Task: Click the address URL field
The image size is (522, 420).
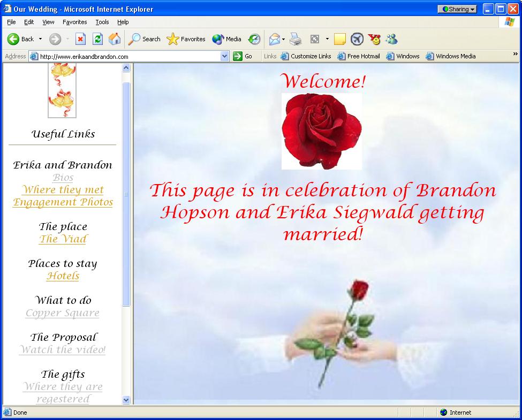Action: (128, 56)
